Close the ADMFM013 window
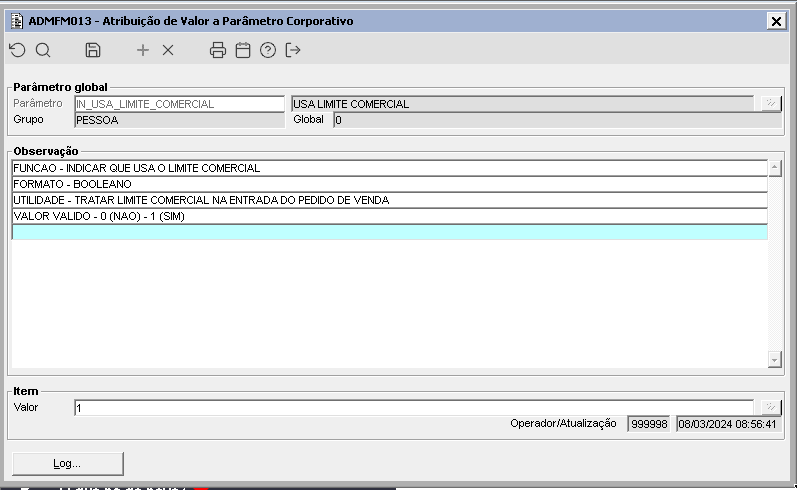This screenshot has height=490, width=797. pyautogui.click(x=776, y=21)
